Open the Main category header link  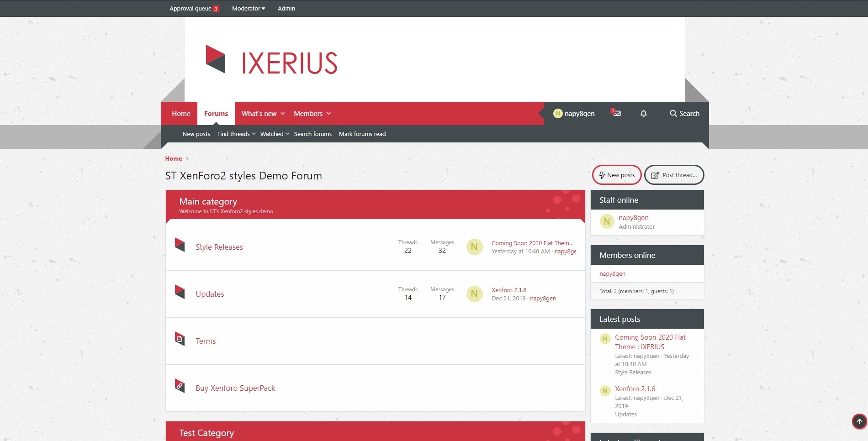click(x=208, y=201)
